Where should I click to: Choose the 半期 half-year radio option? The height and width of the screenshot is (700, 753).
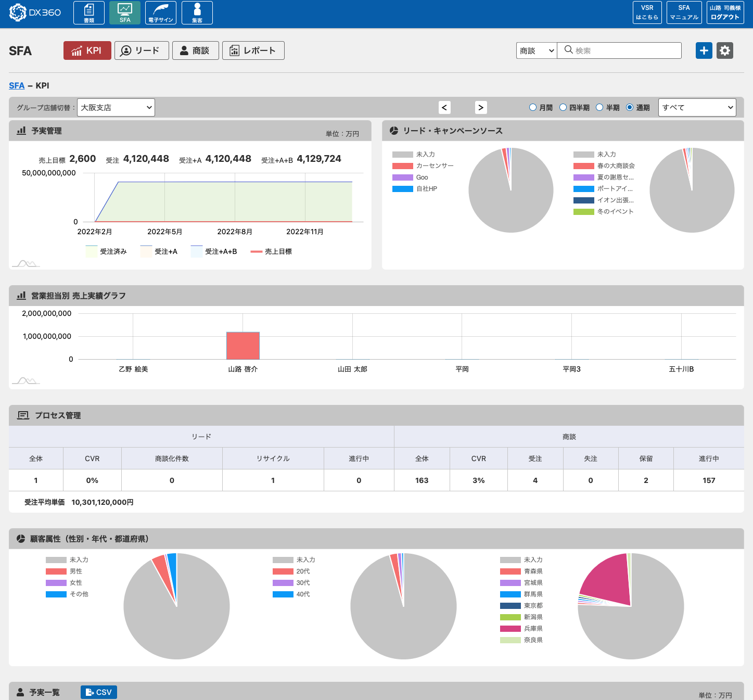[599, 107]
